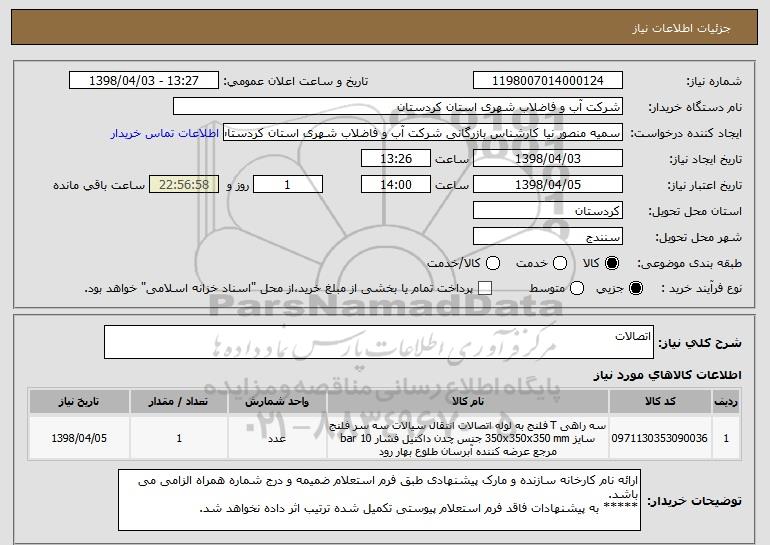This screenshot has height=545, width=770.
Task: Click the general description box اتصالات
Action: (379, 342)
